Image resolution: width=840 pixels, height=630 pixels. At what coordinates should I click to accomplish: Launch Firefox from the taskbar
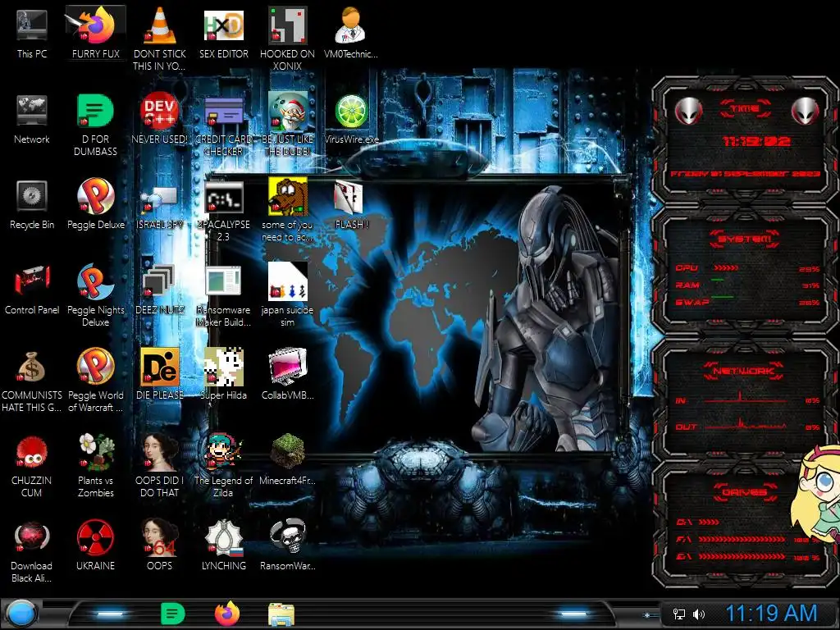(x=227, y=614)
